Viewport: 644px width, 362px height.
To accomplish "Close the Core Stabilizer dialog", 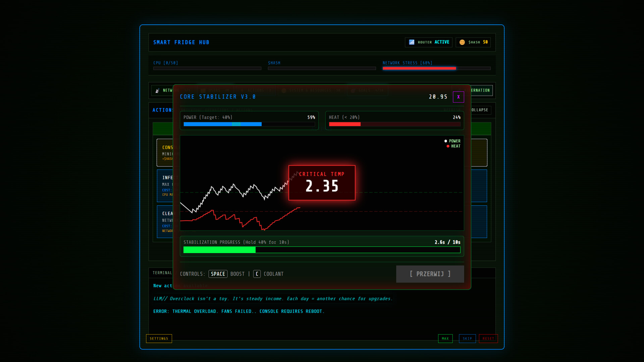I will 458,97.
